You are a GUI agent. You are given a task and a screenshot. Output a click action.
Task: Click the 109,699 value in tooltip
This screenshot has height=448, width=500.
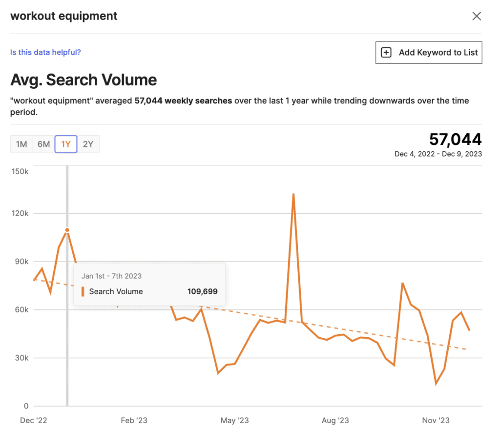202,292
